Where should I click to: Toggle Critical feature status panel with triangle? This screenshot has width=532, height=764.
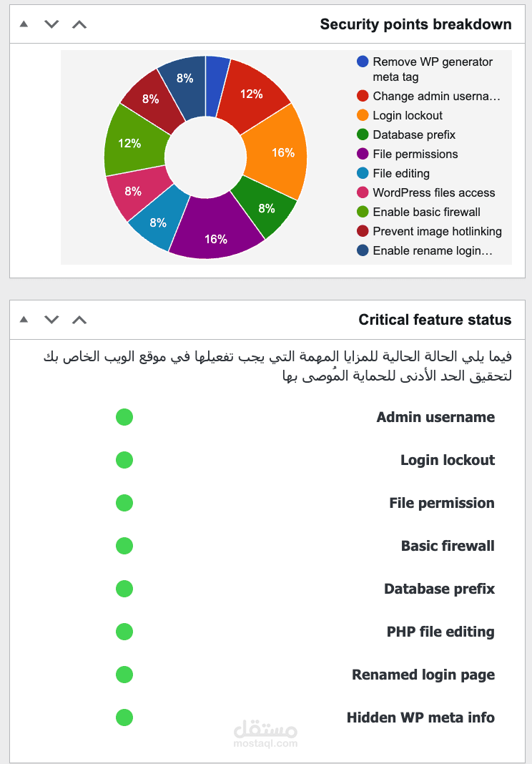coord(24,320)
